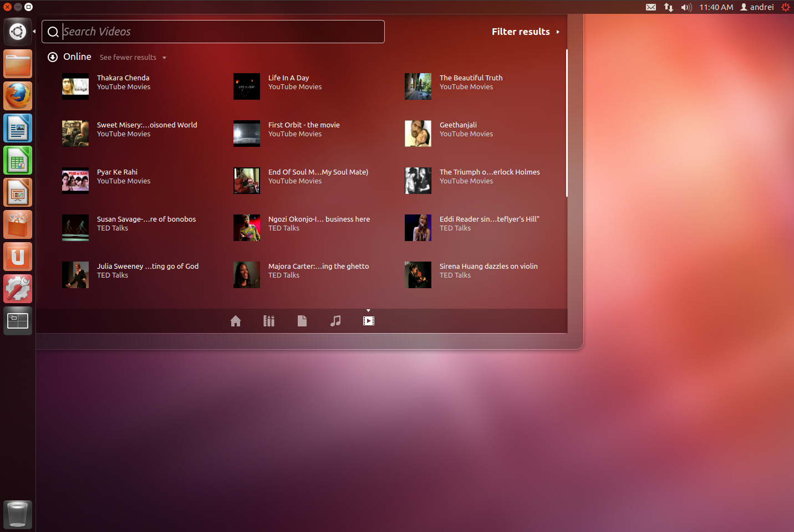Open the clock showing 11:40 AM

[716, 7]
